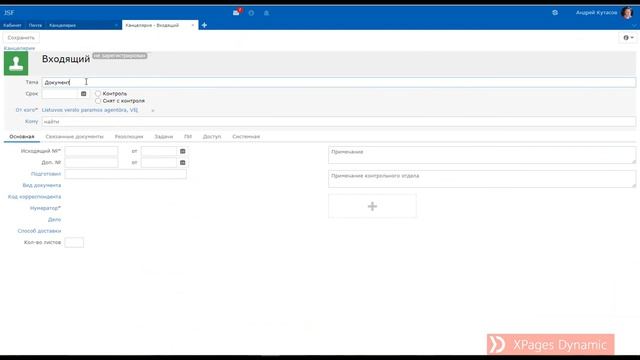Focus the Примечание text area
Screen dimensions: 640x360
[x=482, y=155]
